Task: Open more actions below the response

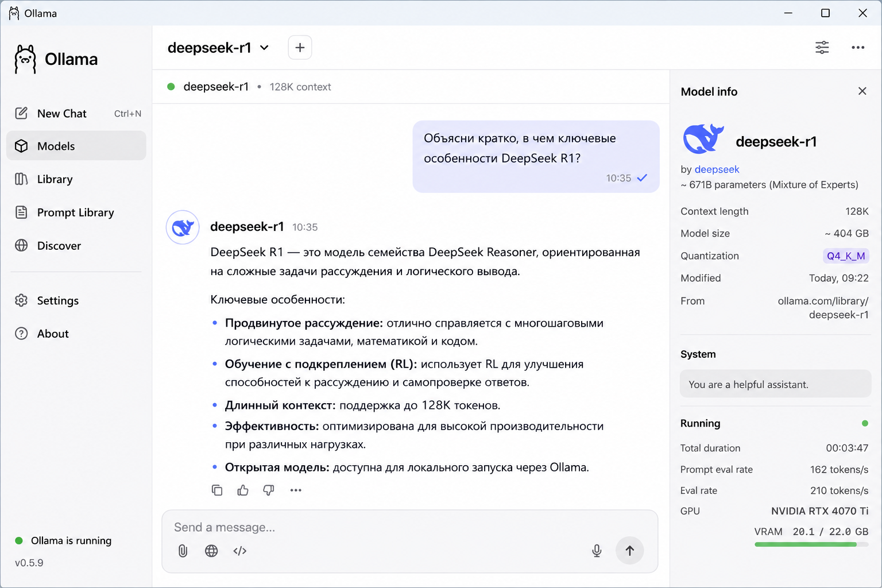Action: (x=296, y=490)
